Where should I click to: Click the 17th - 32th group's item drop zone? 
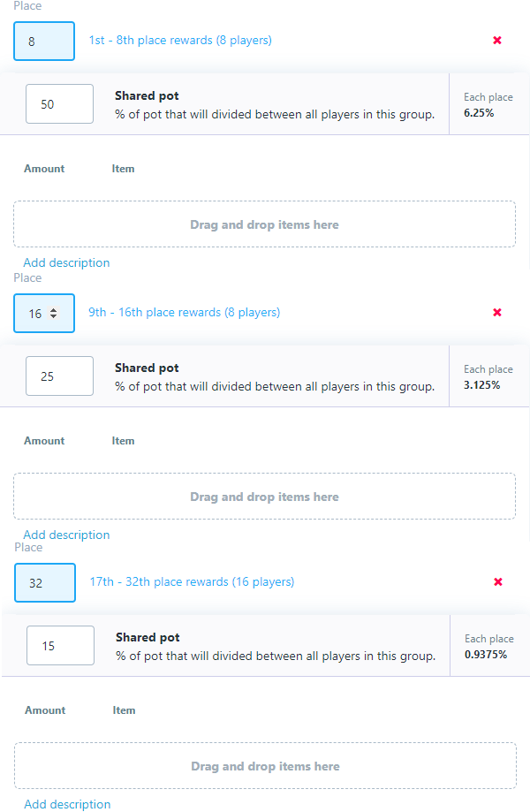pos(265,766)
